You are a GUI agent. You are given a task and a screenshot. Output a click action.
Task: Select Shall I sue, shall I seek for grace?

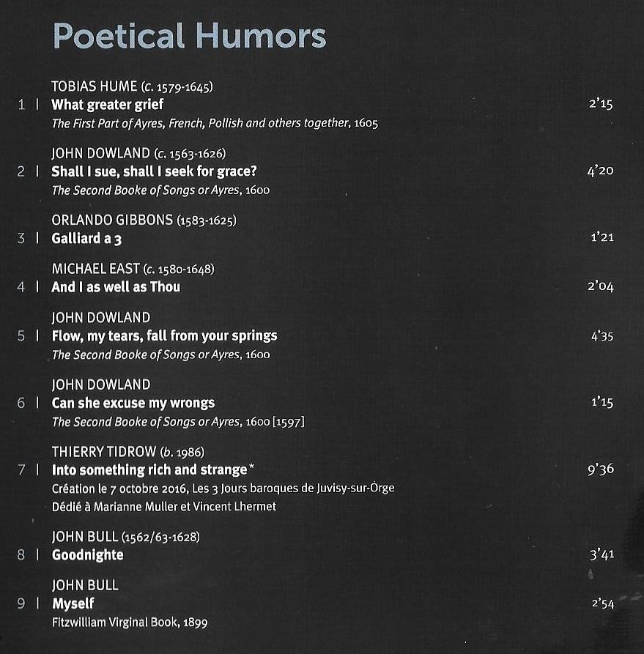pos(154,171)
